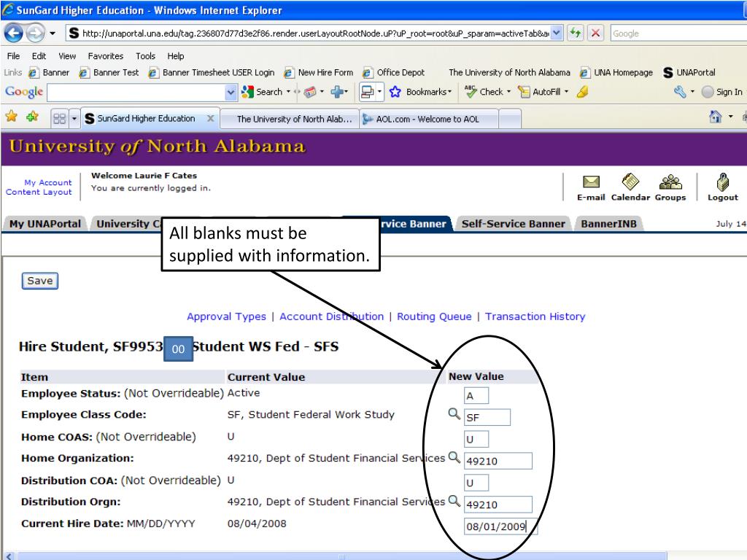Click the Google toolbar search field
The height and width of the screenshot is (560, 747).
136,93
